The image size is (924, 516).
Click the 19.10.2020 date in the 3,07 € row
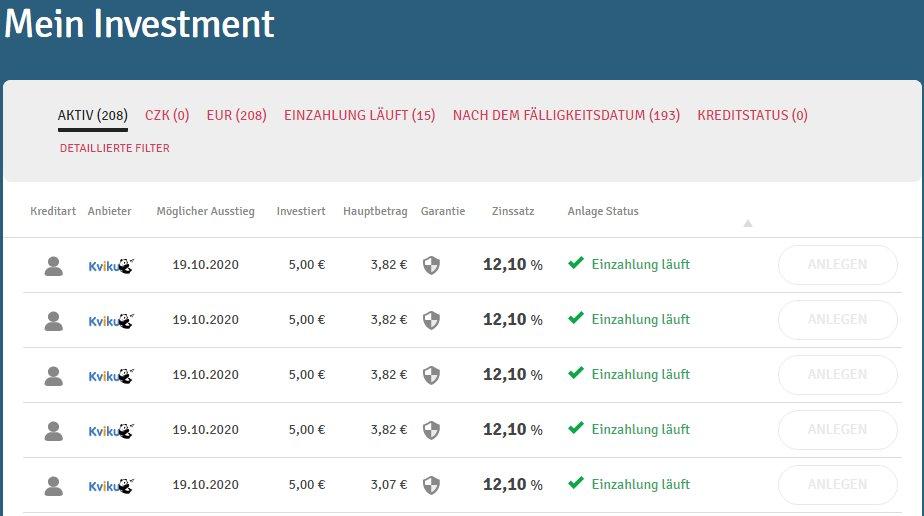[206, 485]
